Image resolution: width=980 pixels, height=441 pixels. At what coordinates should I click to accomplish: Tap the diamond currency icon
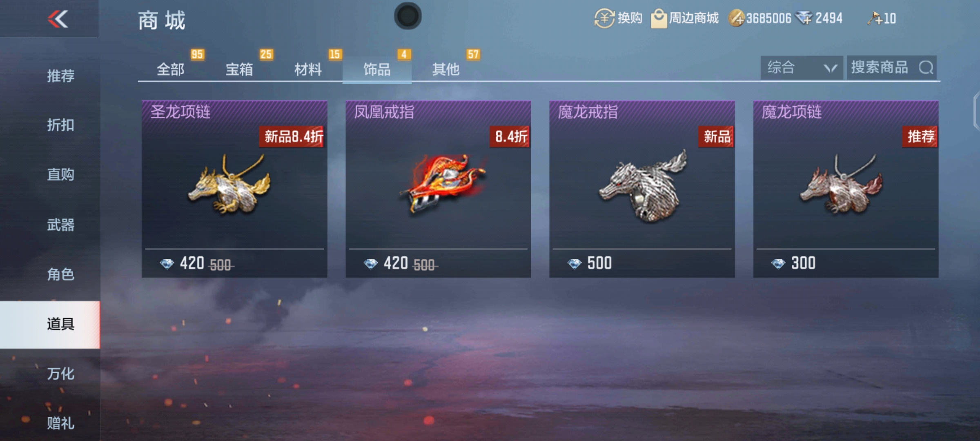804,18
